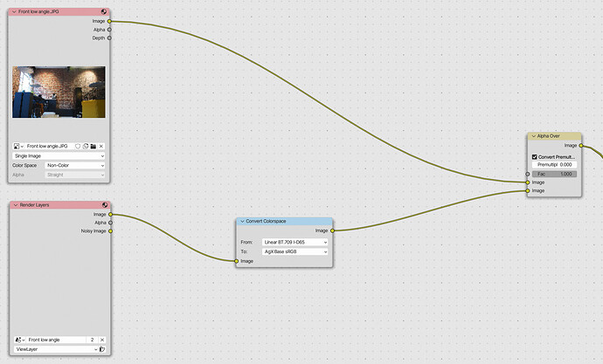603x364 pixels.
Task: Open image file via folder icon
Action: 93,147
